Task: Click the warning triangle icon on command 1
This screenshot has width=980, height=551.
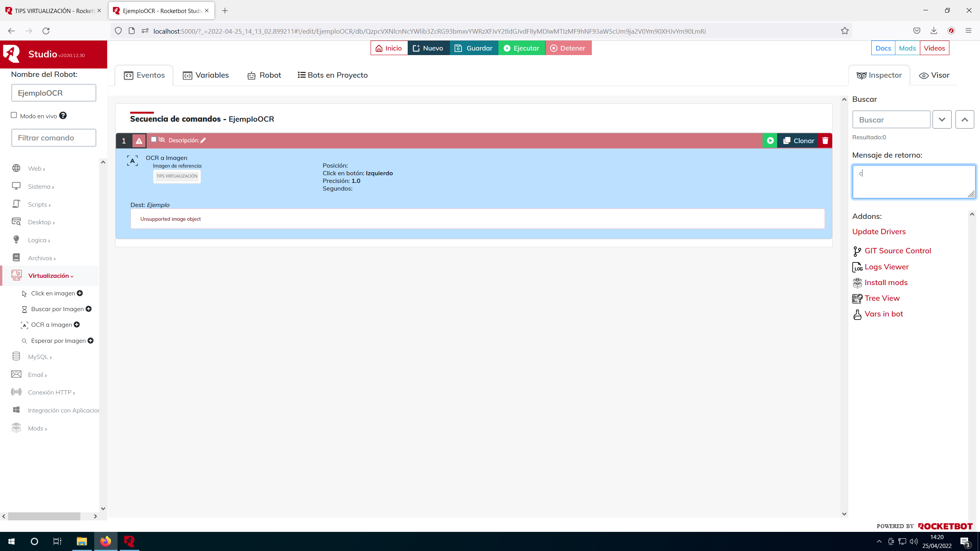Action: tap(139, 141)
